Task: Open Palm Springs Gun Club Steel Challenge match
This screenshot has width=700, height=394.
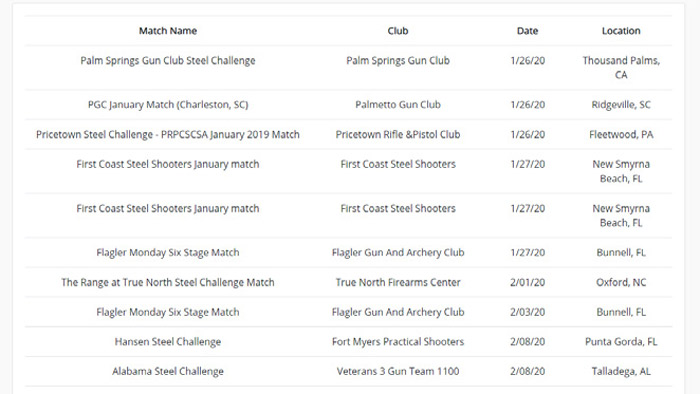Action: tap(168, 61)
